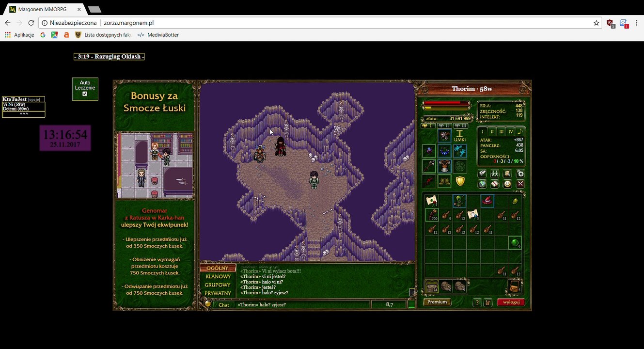Select equipment set III
This screenshot has width=644, height=349.
460,126
